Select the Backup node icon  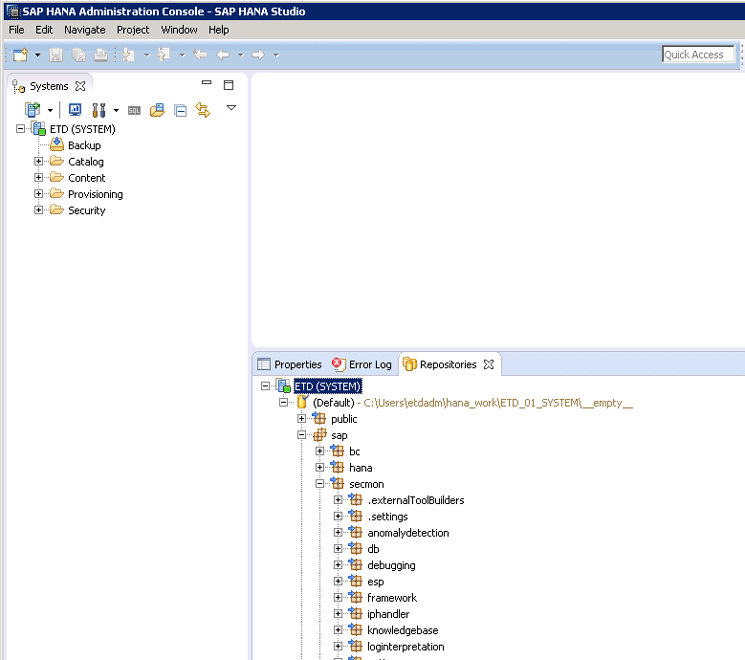click(x=57, y=145)
